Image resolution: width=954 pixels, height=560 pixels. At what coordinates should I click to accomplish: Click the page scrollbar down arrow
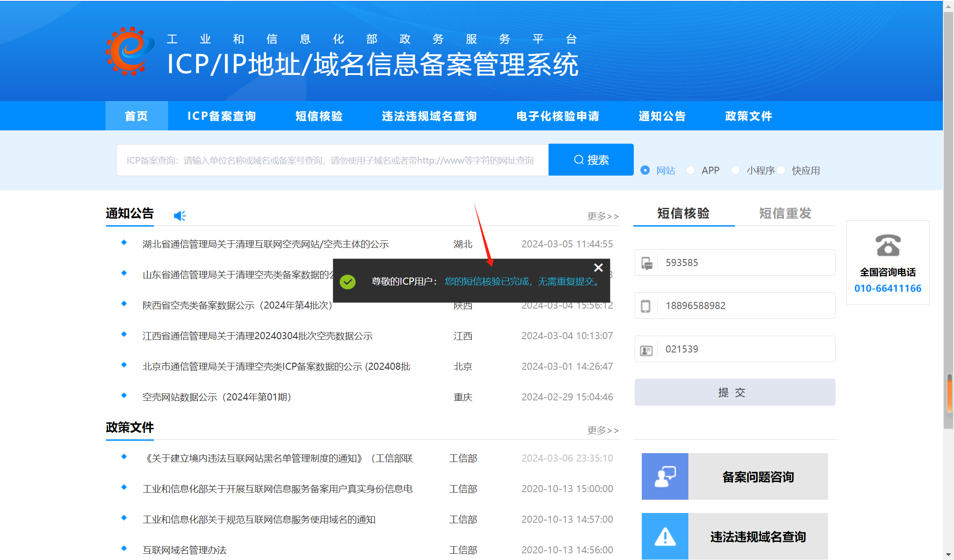pos(948,554)
